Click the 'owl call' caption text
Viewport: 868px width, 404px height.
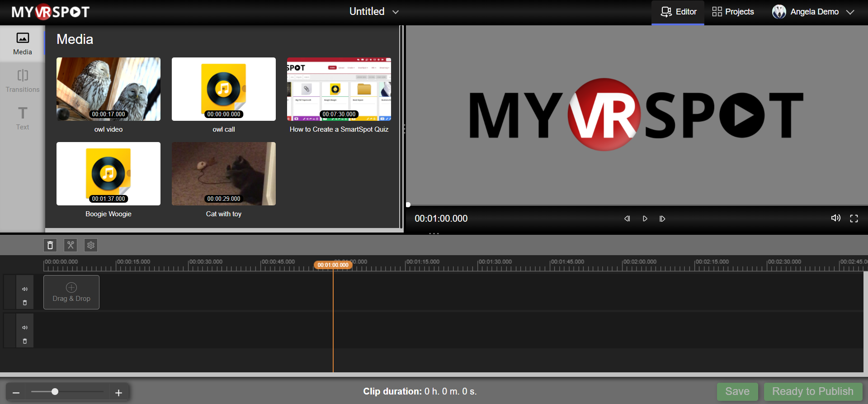pos(224,129)
